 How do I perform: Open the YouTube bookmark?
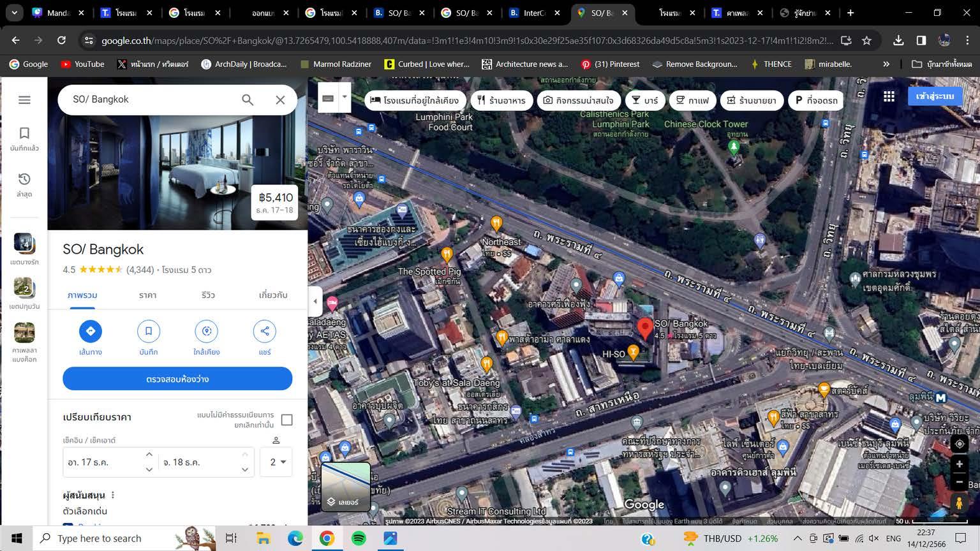click(82, 64)
